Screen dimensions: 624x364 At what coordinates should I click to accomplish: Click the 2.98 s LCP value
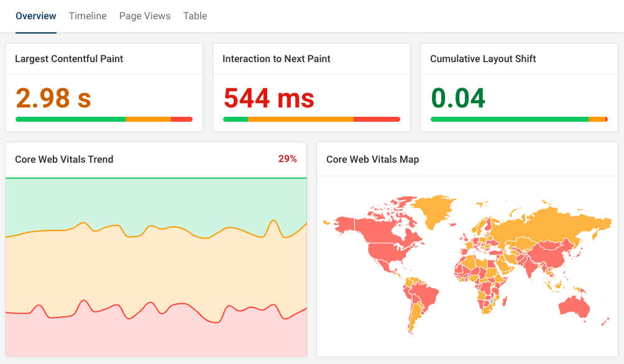click(53, 98)
